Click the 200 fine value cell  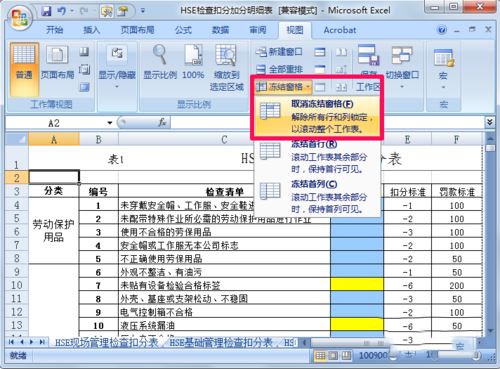[x=457, y=285]
